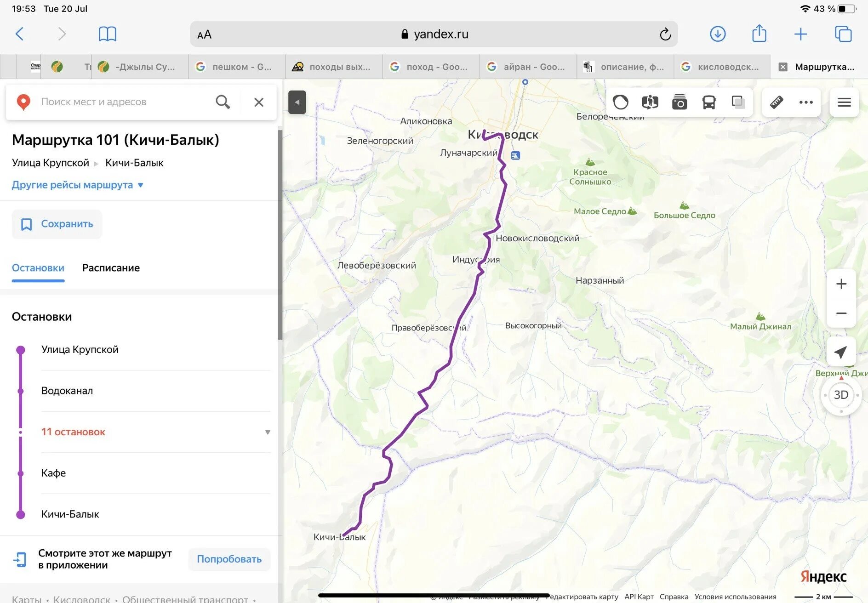Tap the AA reader text size control
Viewport: 868px width, 603px height.
204,34
